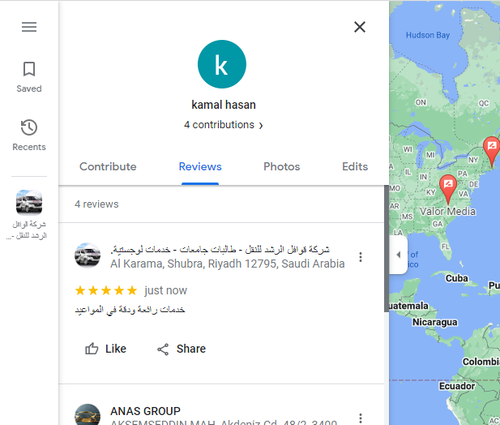The width and height of the screenshot is (500, 425).
Task: Open the Recents history icon
Action: coord(29,127)
